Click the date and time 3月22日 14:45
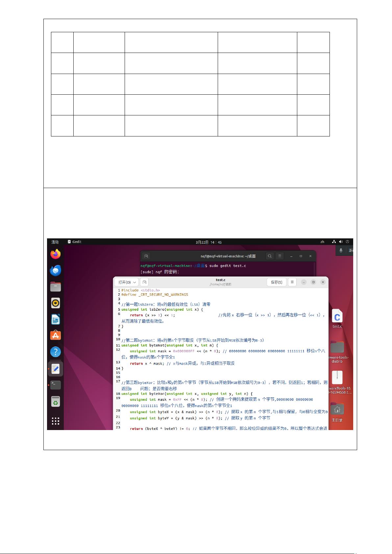The image size is (392, 554). tap(209, 242)
